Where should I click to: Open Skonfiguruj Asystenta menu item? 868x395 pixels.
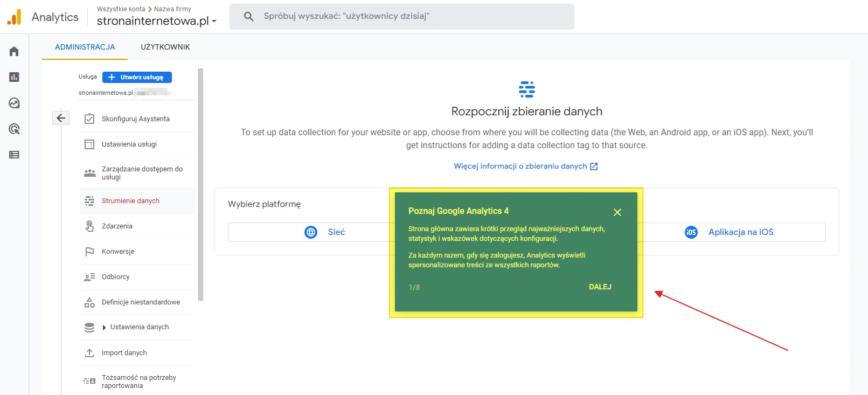pyautogui.click(x=137, y=119)
